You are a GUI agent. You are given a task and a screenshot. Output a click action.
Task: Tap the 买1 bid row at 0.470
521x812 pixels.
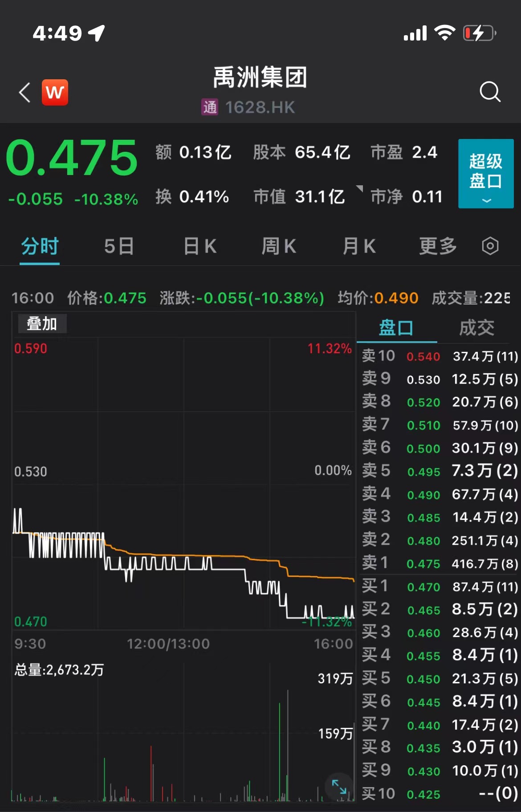[x=440, y=587]
